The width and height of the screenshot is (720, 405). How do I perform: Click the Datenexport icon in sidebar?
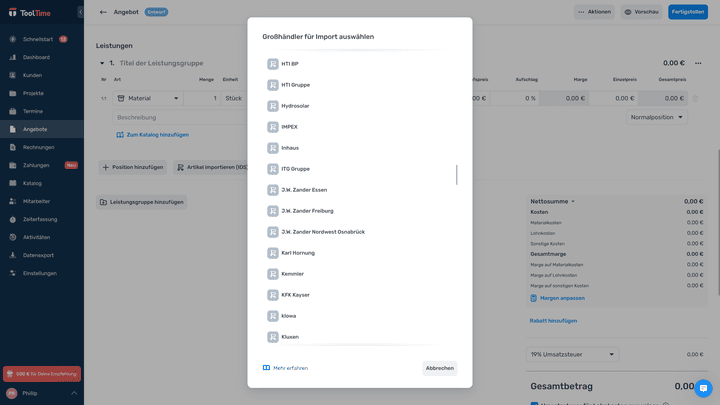[x=13, y=255]
